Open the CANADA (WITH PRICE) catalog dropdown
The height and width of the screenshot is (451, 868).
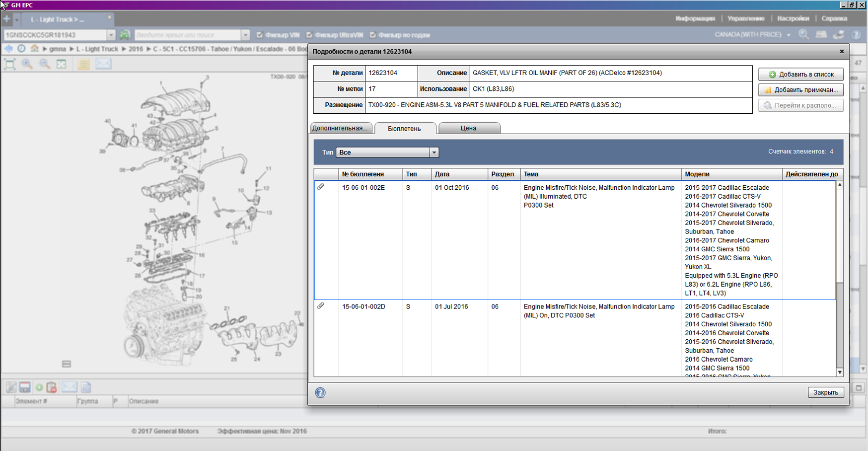pyautogui.click(x=789, y=35)
